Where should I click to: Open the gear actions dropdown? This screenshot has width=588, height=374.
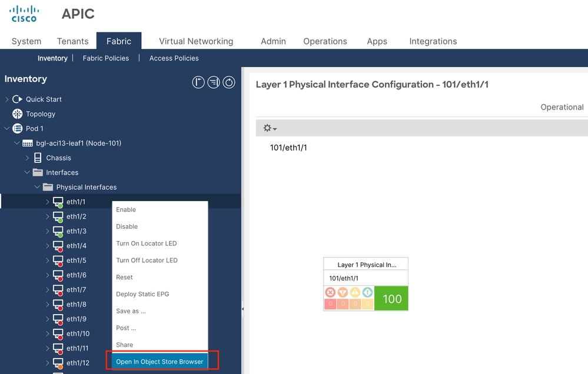tap(270, 128)
